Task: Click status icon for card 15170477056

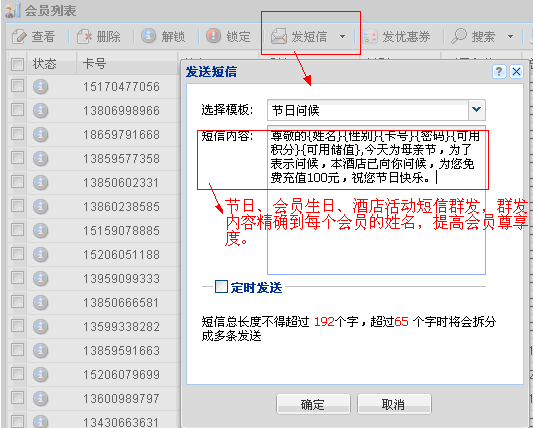Action: click(x=40, y=87)
